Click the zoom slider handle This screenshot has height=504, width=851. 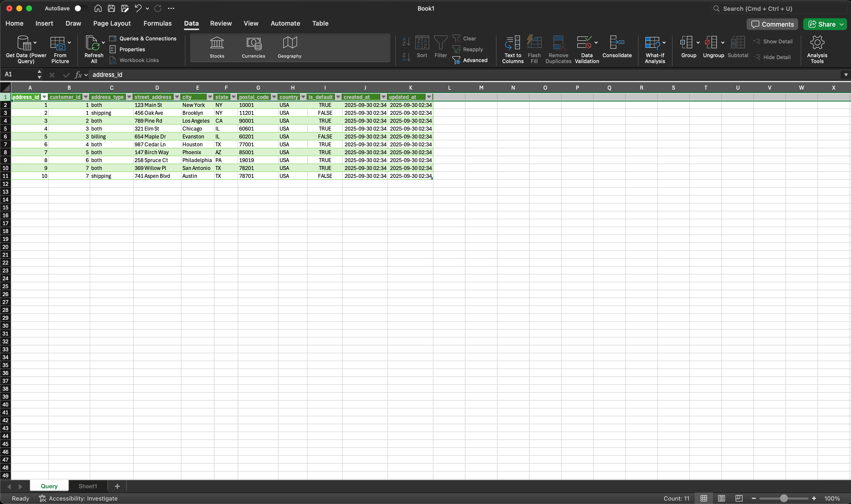click(784, 498)
